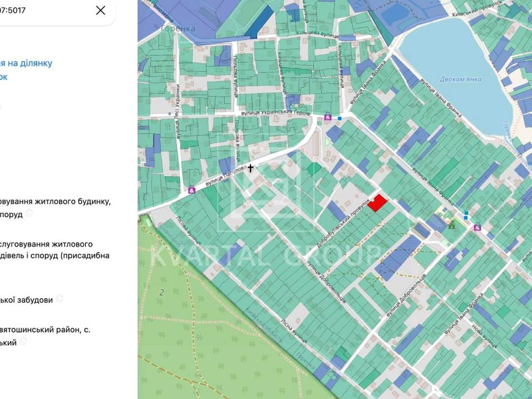
Task: Click the вулиця Лесі Українки street label
Action: [x=178, y=111]
